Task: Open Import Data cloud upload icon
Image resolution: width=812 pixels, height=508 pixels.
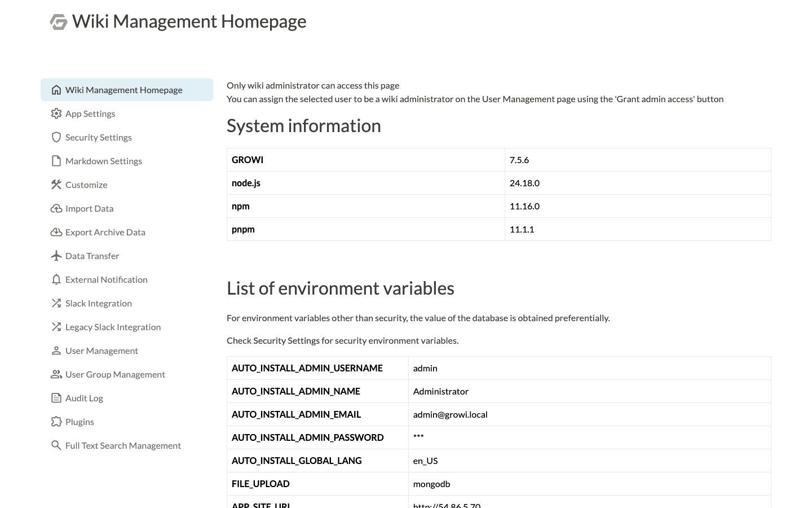Action: [x=56, y=208]
